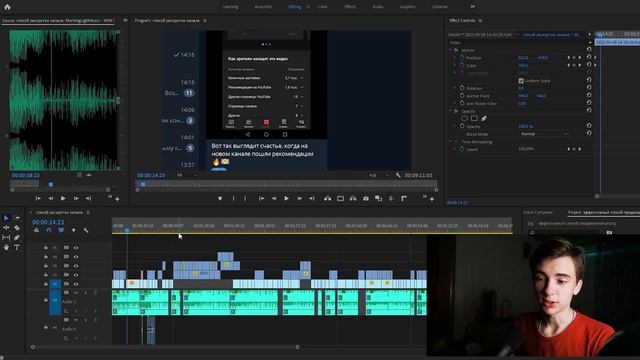Switch to the Effects workspace
This screenshot has height=360, width=640.
pyautogui.click(x=350, y=7)
